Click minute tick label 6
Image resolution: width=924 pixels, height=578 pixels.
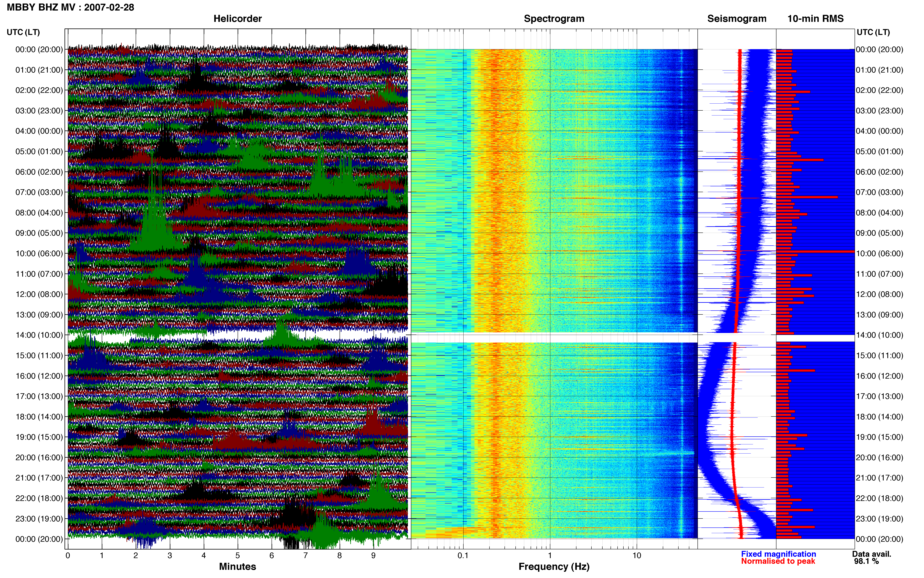(272, 556)
